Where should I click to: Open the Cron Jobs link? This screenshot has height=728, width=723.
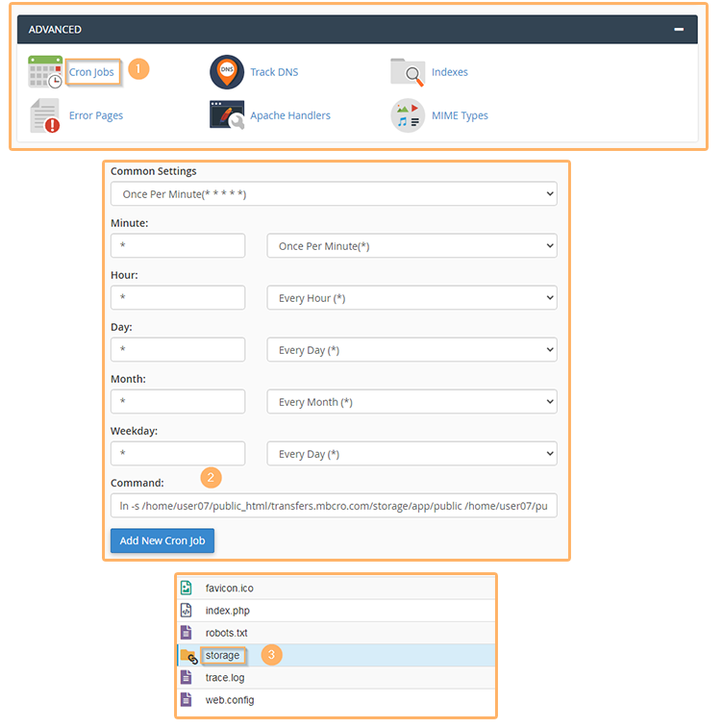(x=91, y=72)
